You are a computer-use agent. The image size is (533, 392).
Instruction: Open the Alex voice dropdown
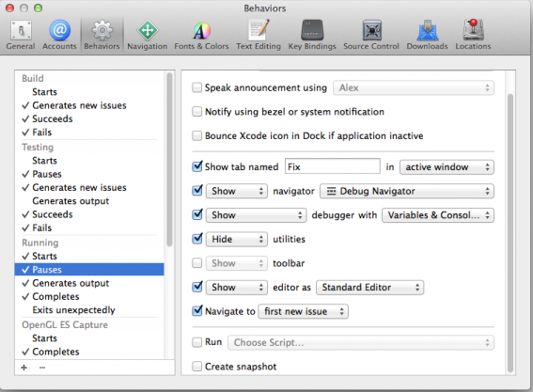pos(414,88)
